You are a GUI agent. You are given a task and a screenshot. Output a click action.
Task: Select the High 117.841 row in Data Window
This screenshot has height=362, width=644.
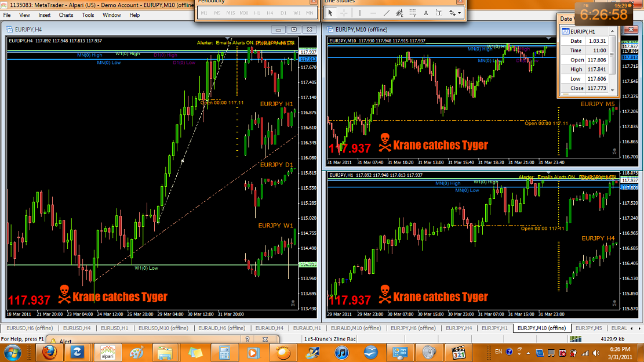click(x=584, y=70)
